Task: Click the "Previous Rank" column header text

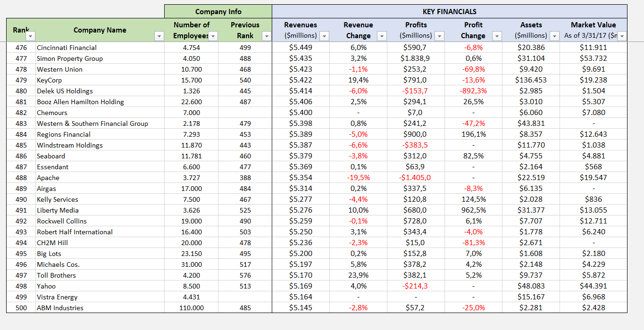Action: pyautogui.click(x=245, y=30)
